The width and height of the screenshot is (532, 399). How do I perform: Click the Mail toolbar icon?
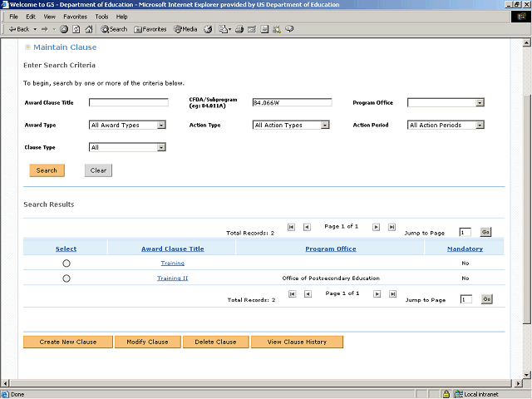coord(223,29)
